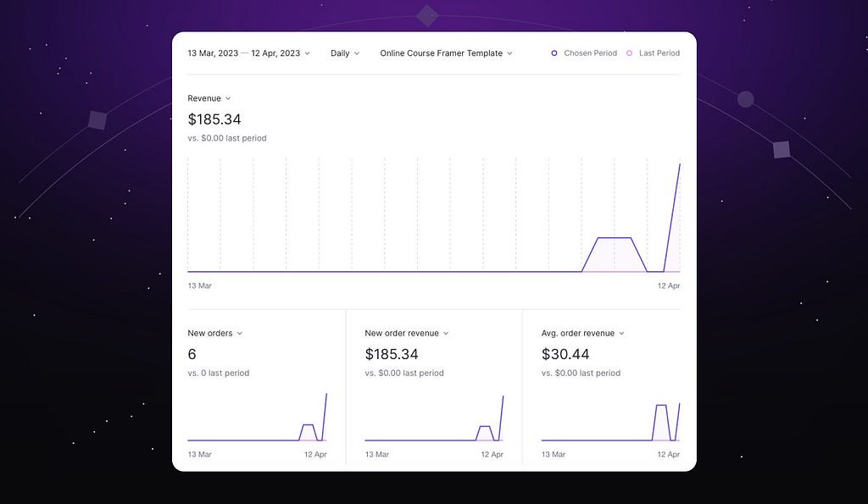Select the New orders metric label
The width and height of the screenshot is (868, 504).
pyautogui.click(x=210, y=333)
